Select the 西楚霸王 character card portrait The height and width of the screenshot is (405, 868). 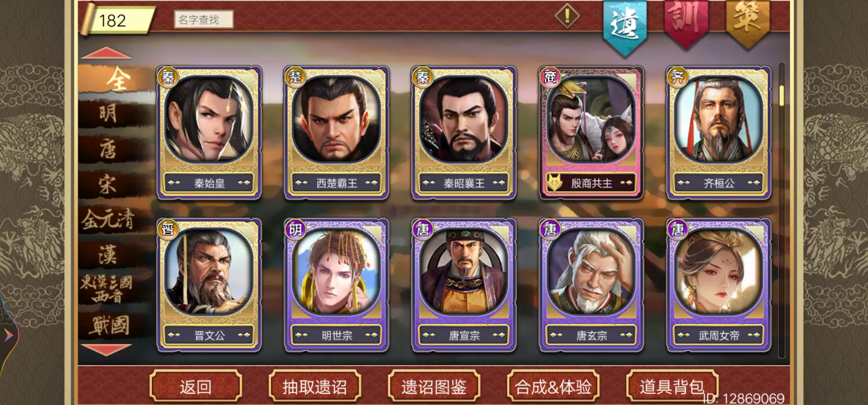(x=337, y=120)
